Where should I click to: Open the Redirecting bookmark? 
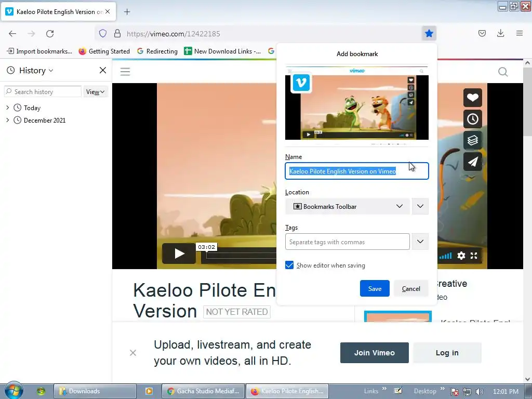[157, 51]
